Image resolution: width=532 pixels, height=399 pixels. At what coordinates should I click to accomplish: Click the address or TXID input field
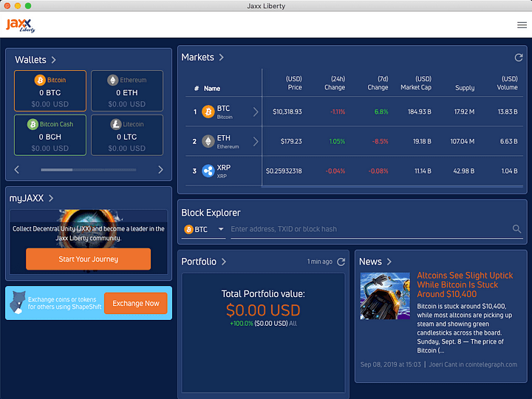pyautogui.click(x=371, y=229)
